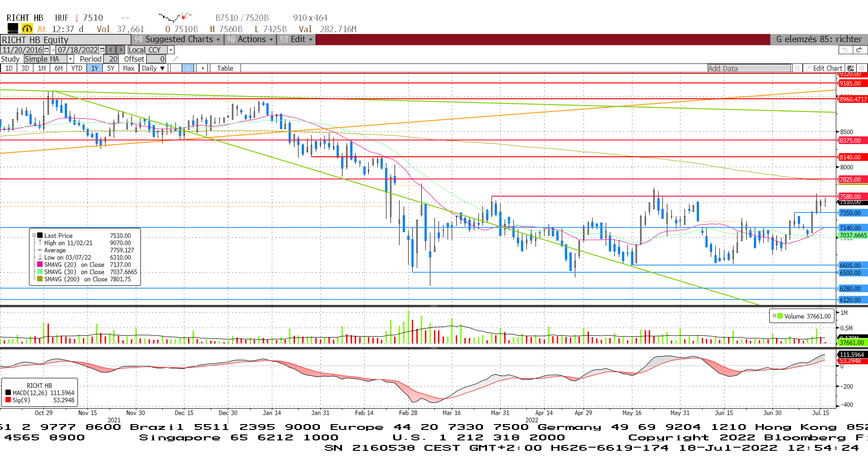Collapse toolbar with double-chevron icon
This screenshot has width=868, height=473.
tap(797, 68)
